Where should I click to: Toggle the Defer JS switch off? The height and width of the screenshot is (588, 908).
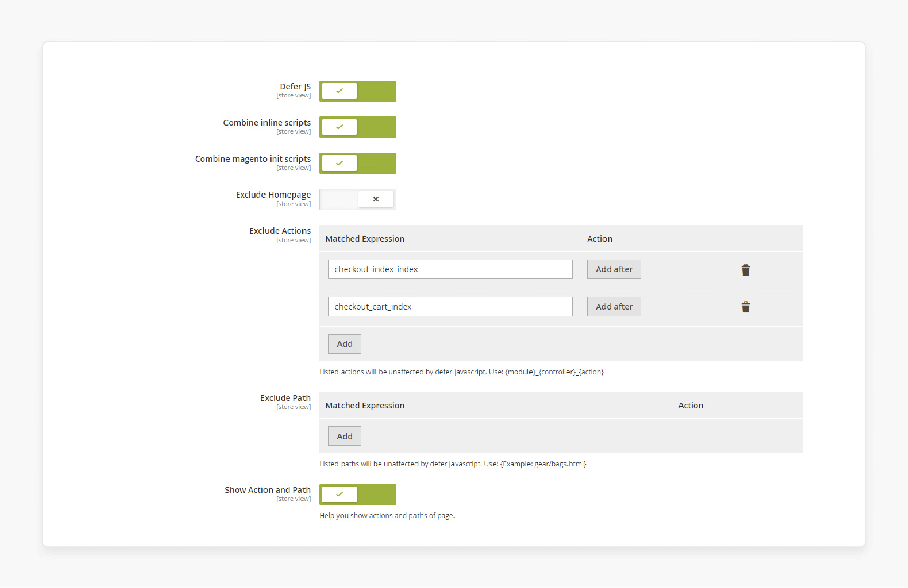[357, 91]
